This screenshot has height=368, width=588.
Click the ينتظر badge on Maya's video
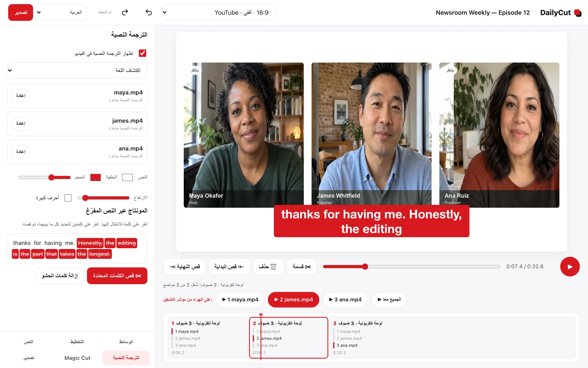(x=195, y=70)
